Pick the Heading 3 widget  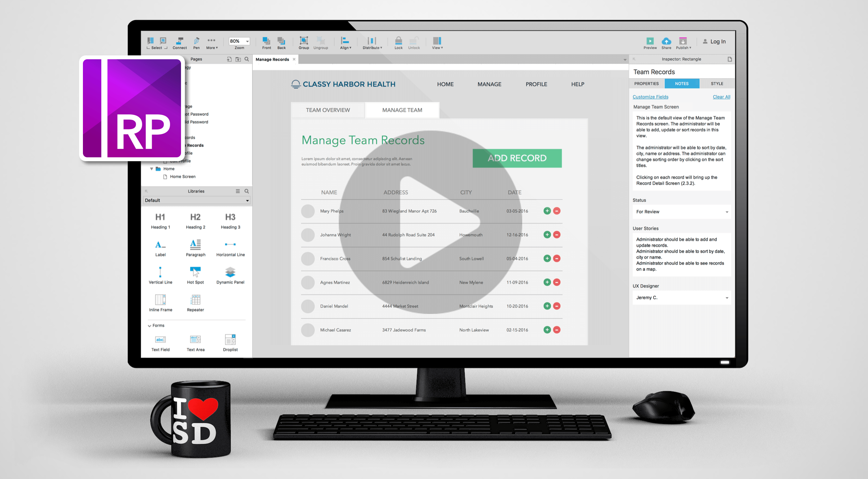point(230,221)
